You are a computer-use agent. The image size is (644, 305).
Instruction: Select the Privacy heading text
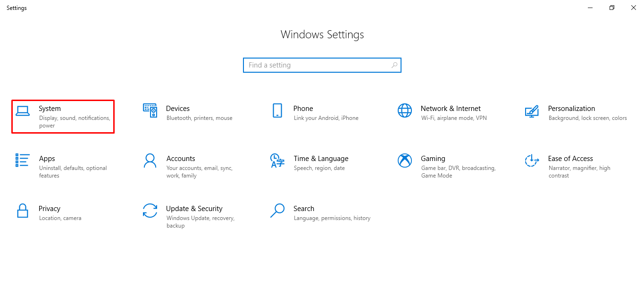tap(50, 209)
